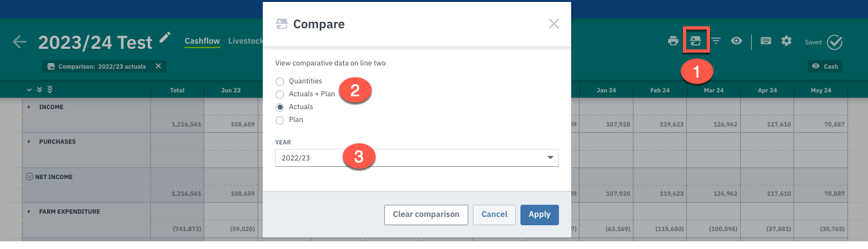
Task: Select the Actuals radio option
Action: [279, 107]
